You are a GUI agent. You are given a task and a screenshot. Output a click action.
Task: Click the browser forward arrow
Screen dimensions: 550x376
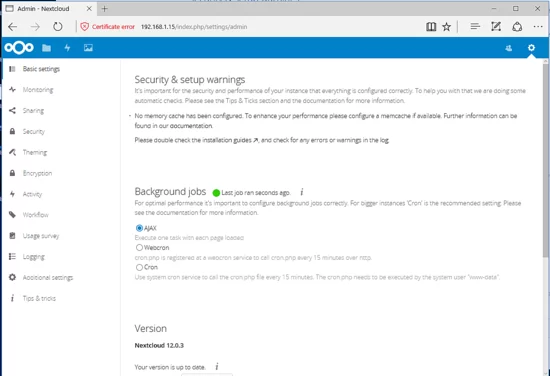point(35,27)
